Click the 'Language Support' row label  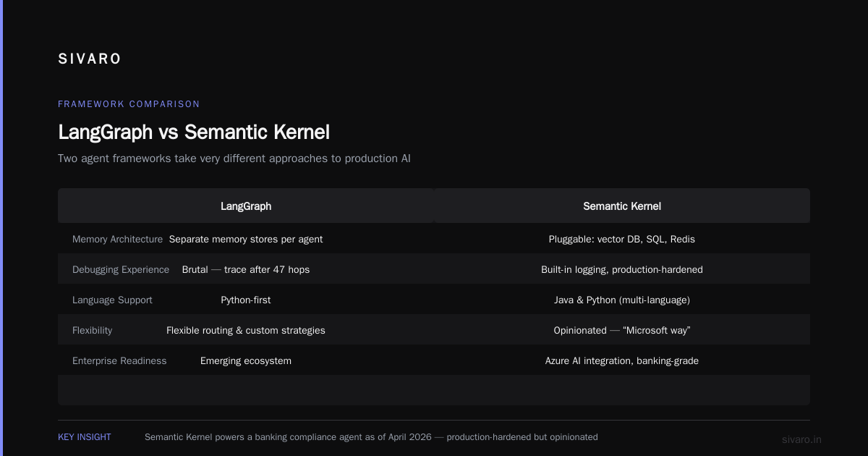(x=112, y=300)
